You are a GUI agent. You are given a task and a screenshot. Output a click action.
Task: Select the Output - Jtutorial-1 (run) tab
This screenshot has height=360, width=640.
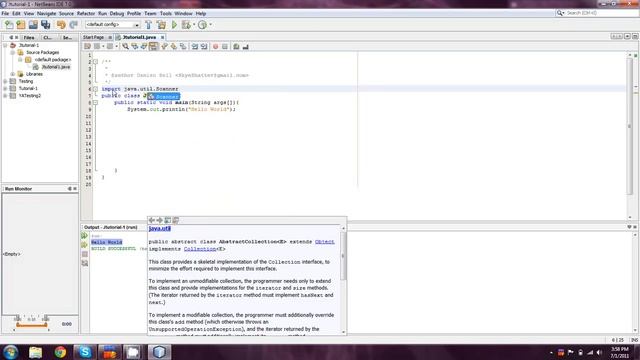(110, 227)
